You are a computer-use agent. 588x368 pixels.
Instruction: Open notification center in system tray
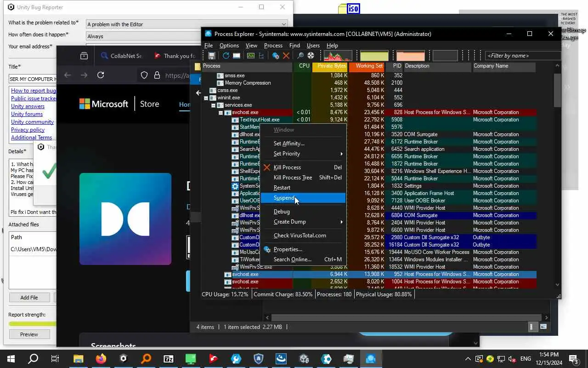[573, 359]
